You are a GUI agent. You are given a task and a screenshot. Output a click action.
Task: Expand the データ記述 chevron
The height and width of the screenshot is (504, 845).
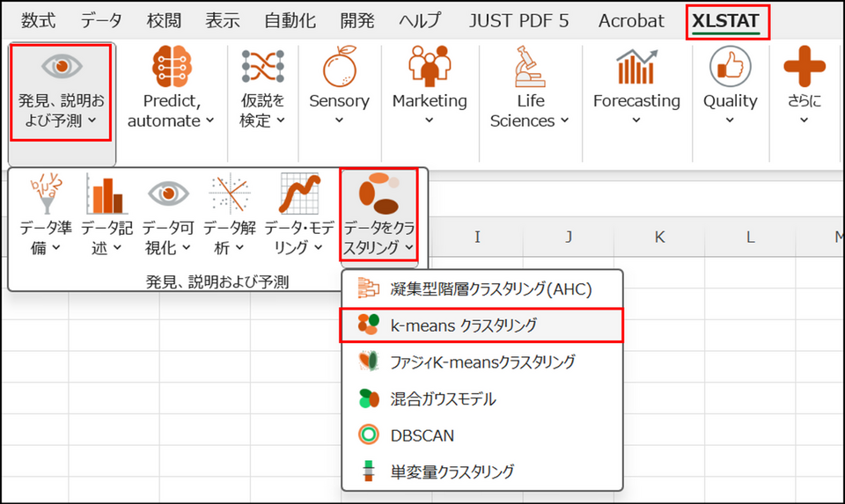(x=117, y=248)
